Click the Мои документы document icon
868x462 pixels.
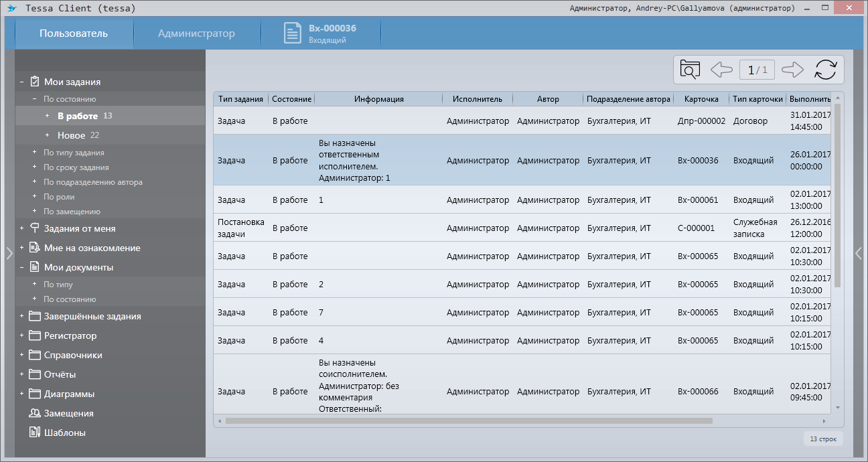35,267
